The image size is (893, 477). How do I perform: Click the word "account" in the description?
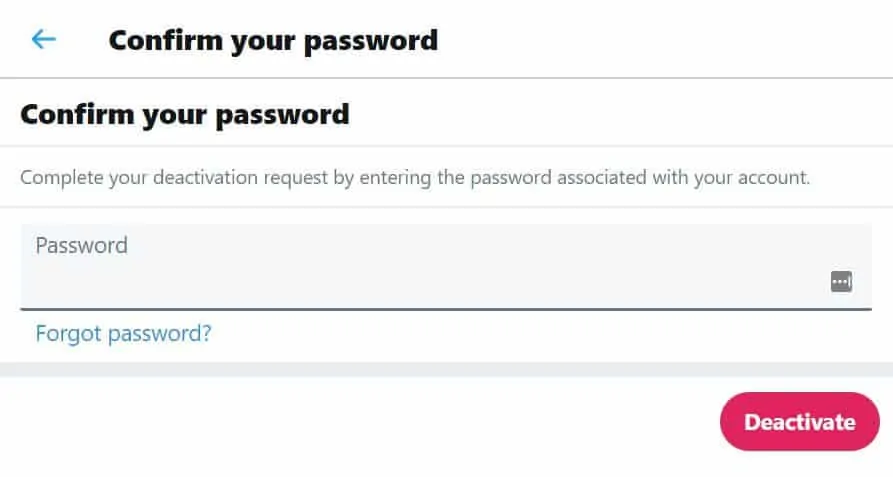click(x=775, y=178)
